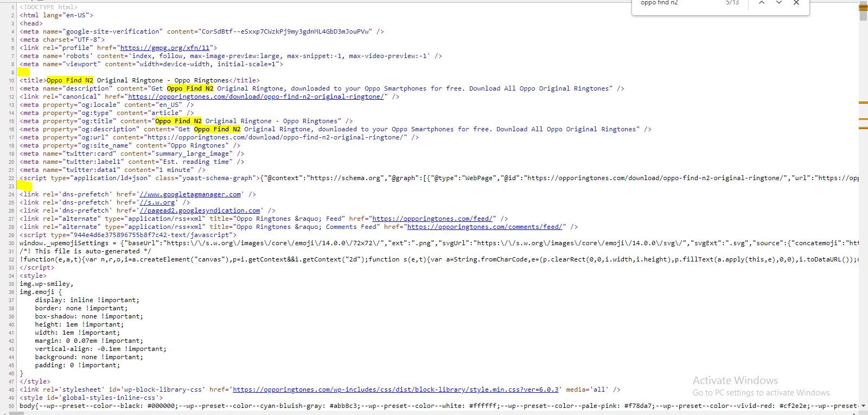Click the 'og:type' article meta line
The width and height of the screenshot is (868, 415).
point(107,113)
